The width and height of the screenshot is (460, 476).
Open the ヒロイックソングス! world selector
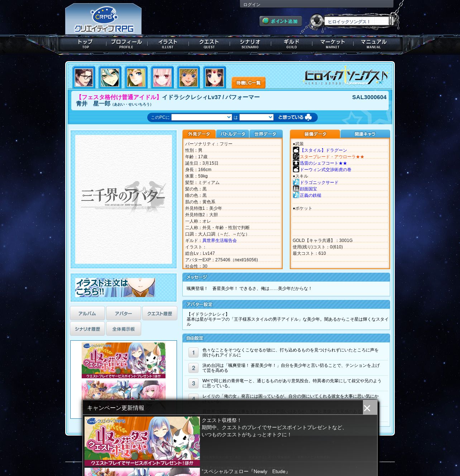[359, 21]
